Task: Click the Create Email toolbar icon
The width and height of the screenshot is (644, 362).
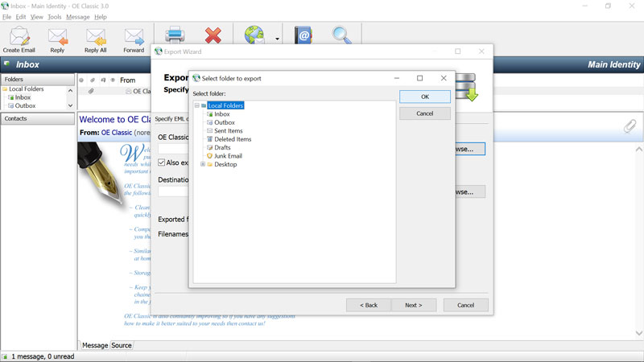Action: pyautogui.click(x=19, y=39)
